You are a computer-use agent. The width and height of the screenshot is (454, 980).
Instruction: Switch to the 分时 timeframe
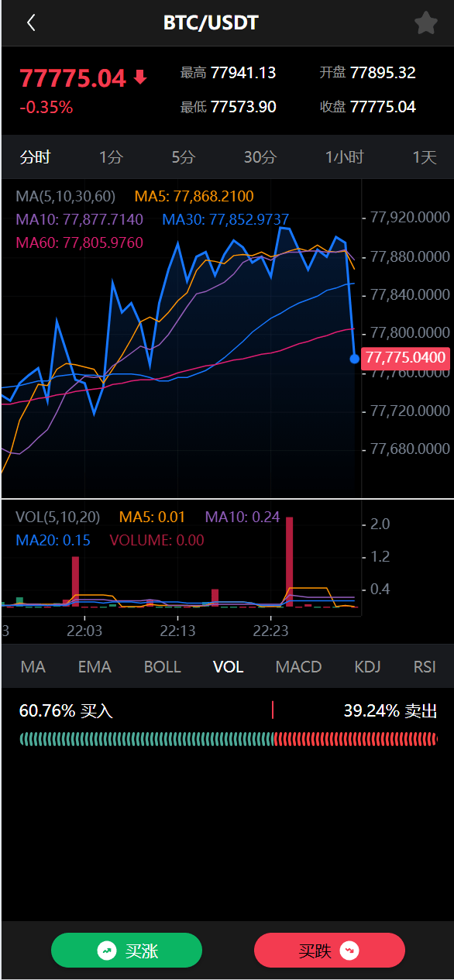click(x=35, y=157)
